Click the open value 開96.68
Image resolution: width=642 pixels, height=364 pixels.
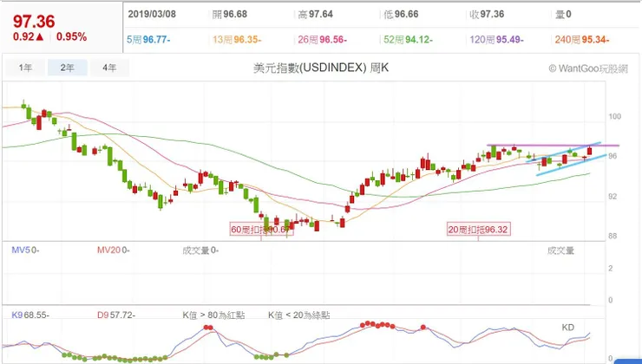click(230, 15)
